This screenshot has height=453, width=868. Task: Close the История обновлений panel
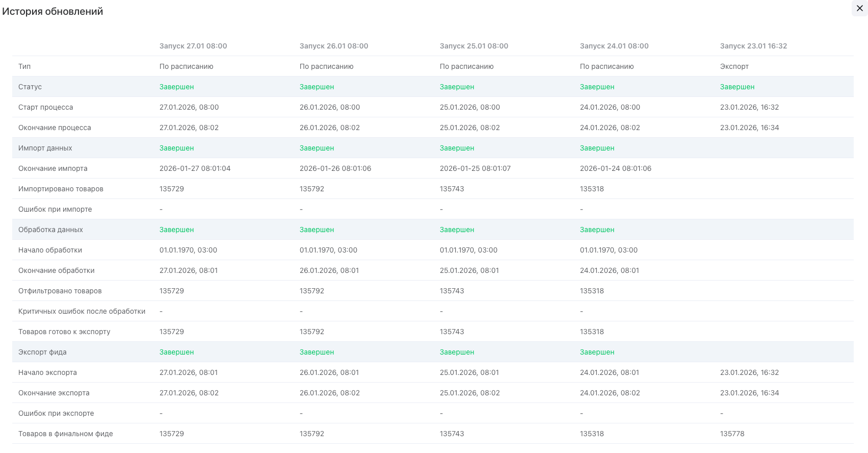(859, 8)
